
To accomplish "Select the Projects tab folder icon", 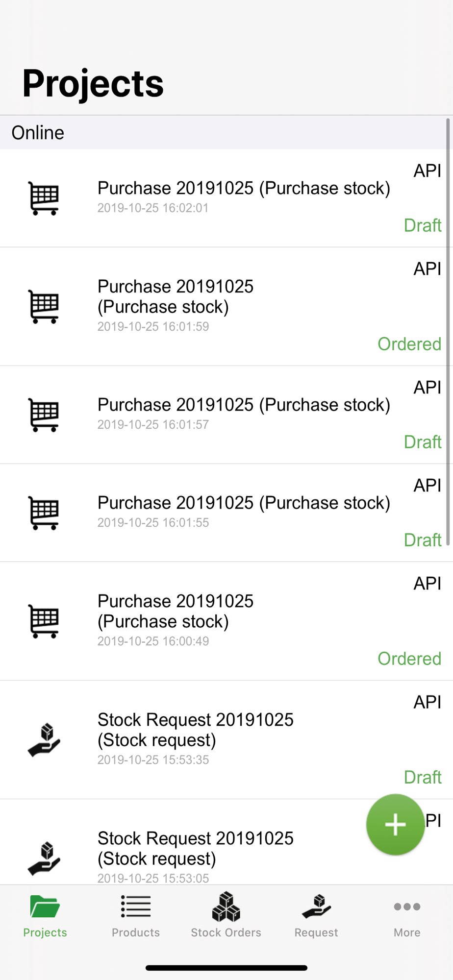I will [x=45, y=906].
